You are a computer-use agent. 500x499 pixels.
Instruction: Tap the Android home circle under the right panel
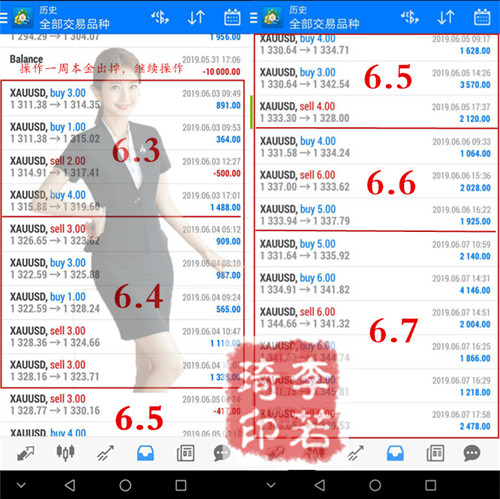375,485
